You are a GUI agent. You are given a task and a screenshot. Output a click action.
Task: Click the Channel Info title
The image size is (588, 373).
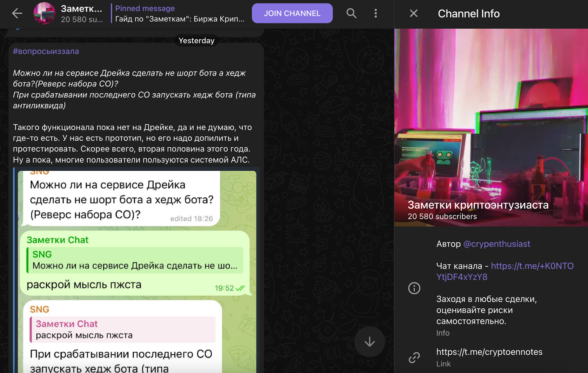[469, 14]
